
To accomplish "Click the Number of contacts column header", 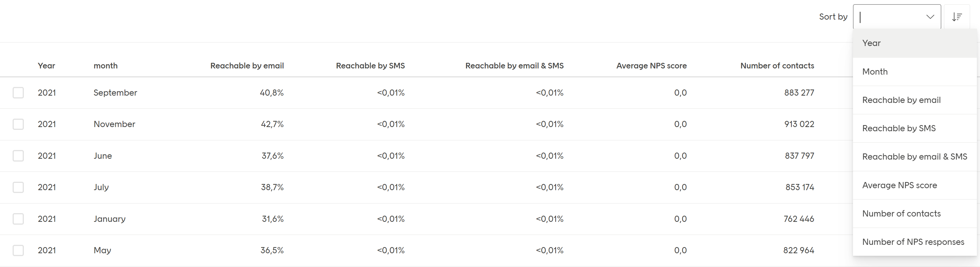I will (x=777, y=66).
